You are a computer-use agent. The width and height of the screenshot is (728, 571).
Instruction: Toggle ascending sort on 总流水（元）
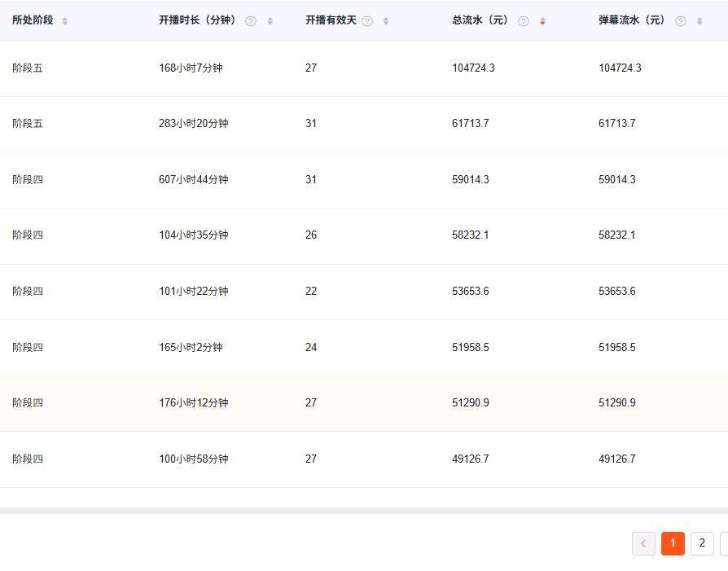click(542, 17)
